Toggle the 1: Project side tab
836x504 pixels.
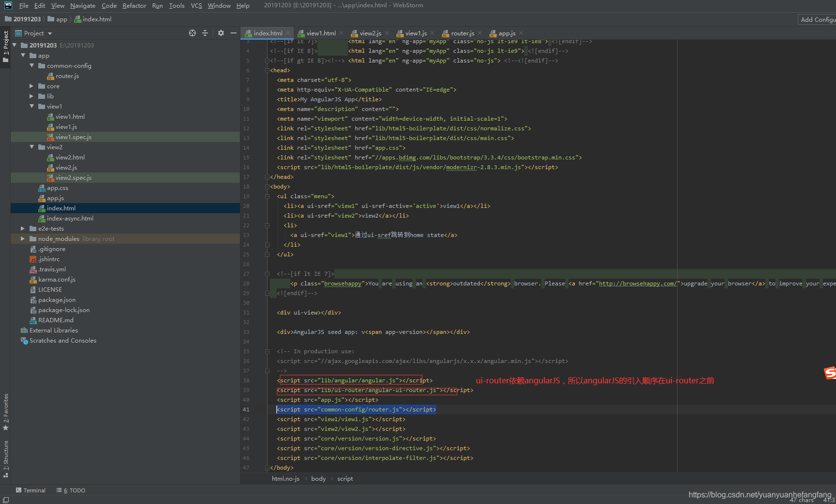(5, 47)
